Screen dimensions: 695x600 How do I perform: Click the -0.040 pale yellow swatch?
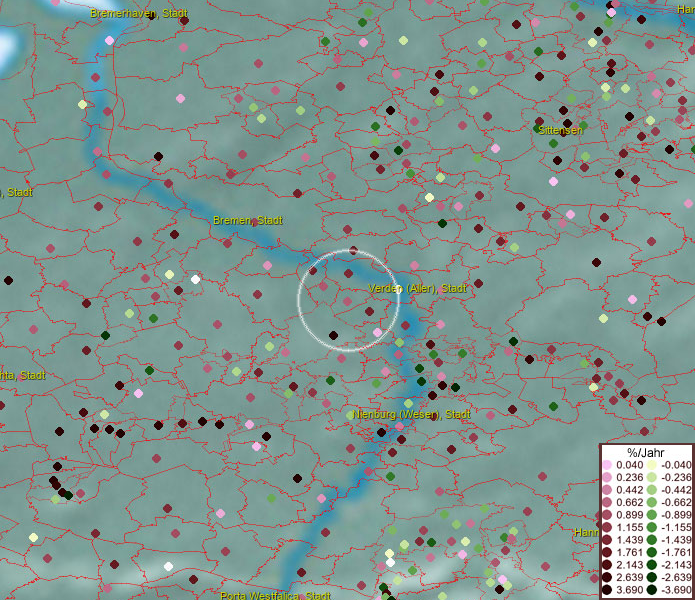(x=652, y=465)
